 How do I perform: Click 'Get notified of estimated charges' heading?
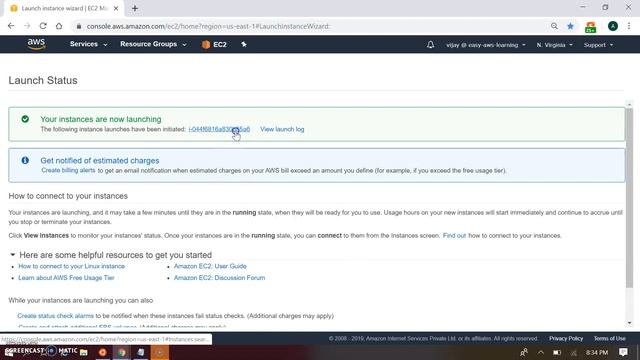pyautogui.click(x=100, y=160)
